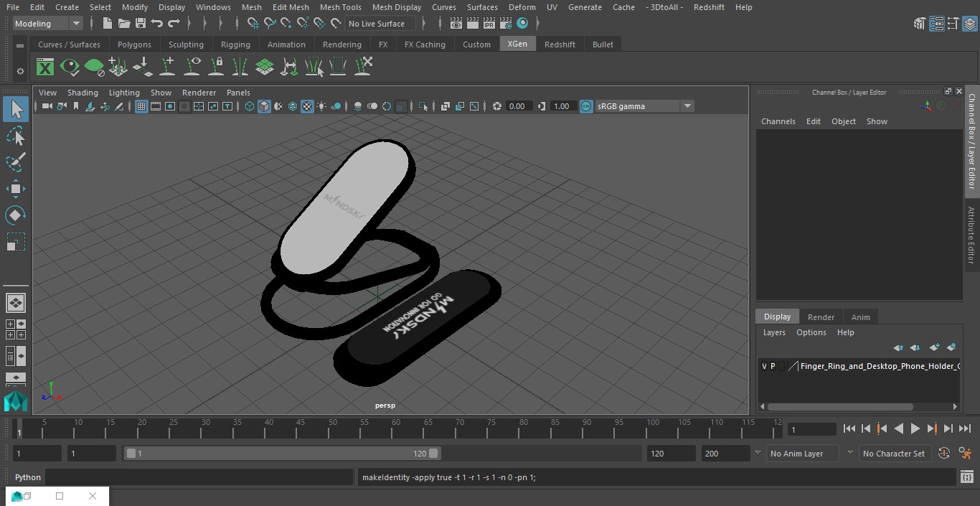Screen dimensions: 980x506
Task: Switch to the Polygons shelf tab
Action: pyautogui.click(x=134, y=44)
